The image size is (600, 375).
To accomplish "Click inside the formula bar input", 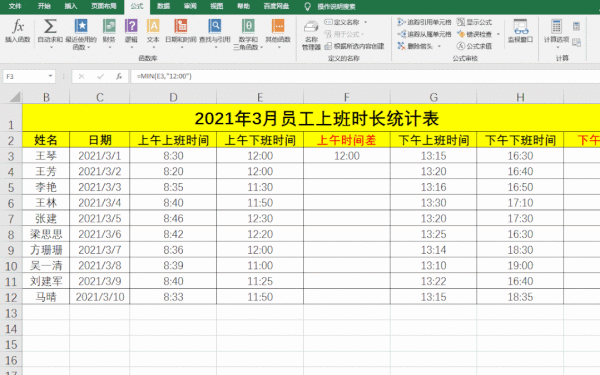I will [365, 76].
